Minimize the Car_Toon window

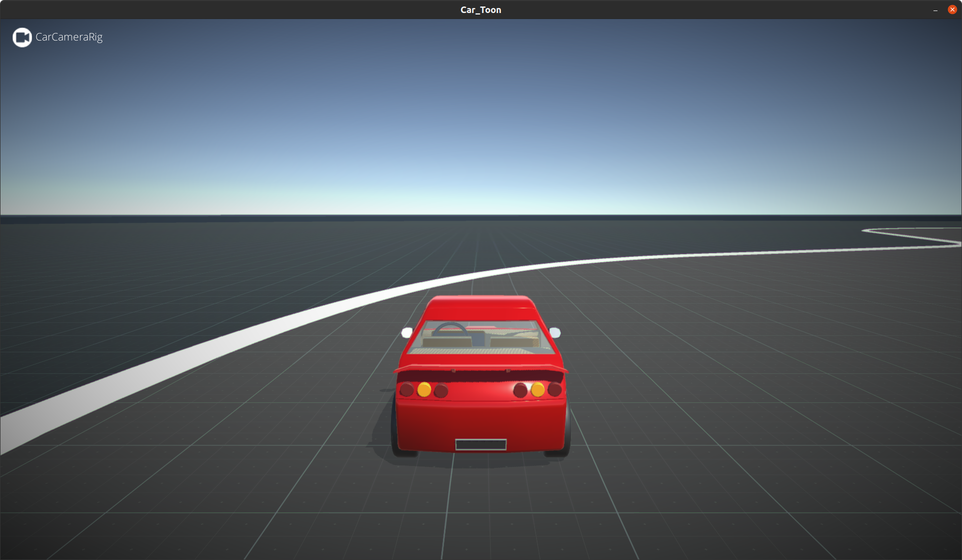click(935, 10)
